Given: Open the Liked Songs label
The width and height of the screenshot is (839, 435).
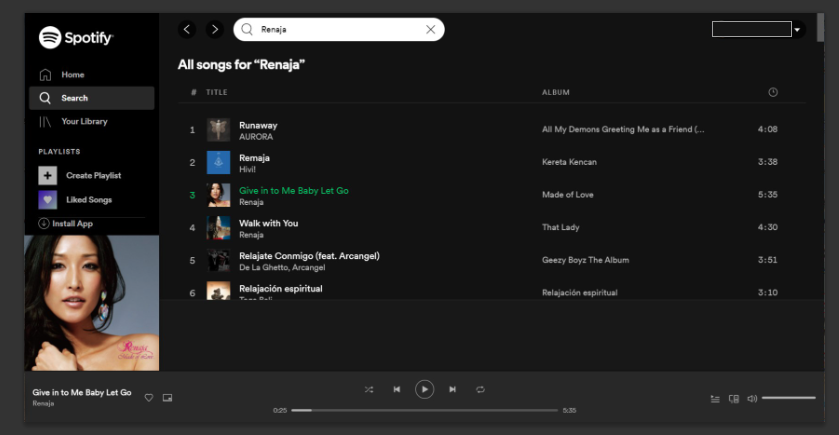Looking at the screenshot, I should click(x=89, y=200).
